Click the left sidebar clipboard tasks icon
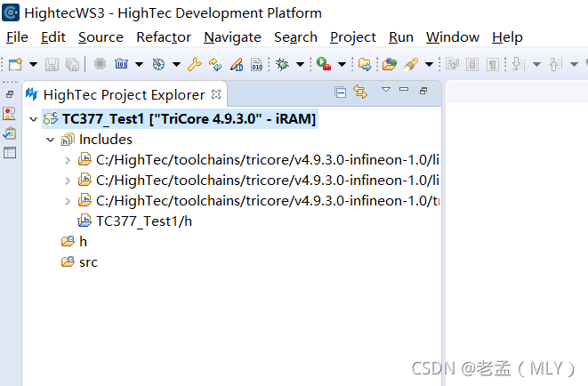The width and height of the screenshot is (588, 386). coord(9,133)
